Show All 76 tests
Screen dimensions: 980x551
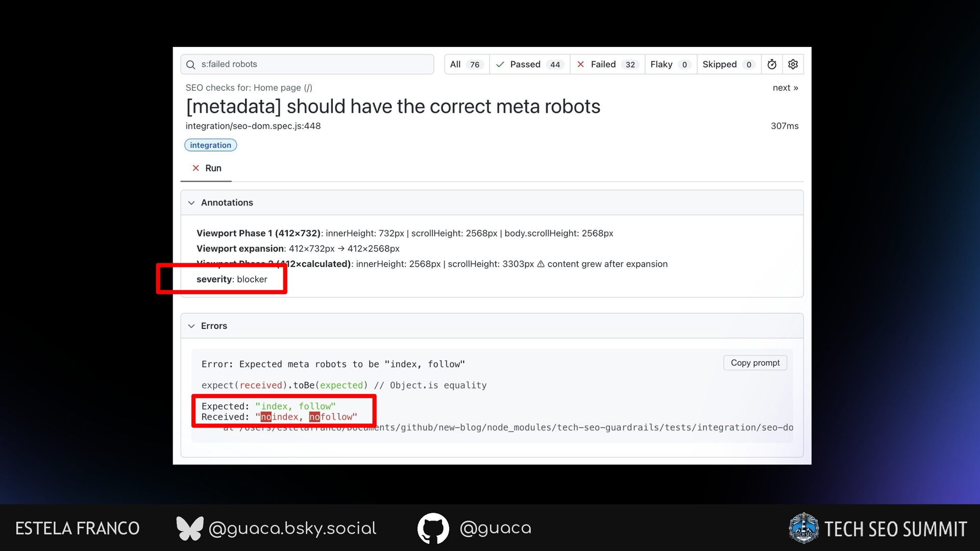pos(466,64)
